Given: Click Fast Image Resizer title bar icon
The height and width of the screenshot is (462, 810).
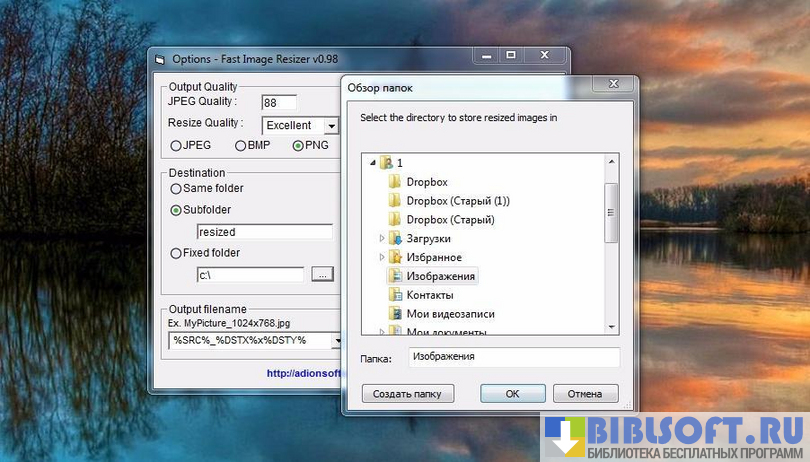Looking at the screenshot, I should [159, 60].
